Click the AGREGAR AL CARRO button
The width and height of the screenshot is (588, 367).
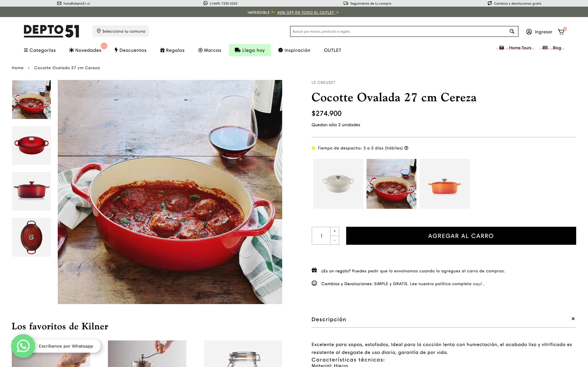pos(461,236)
